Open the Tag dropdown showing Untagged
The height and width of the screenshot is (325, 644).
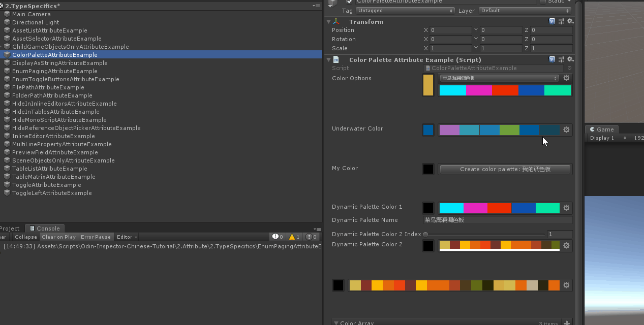405,11
